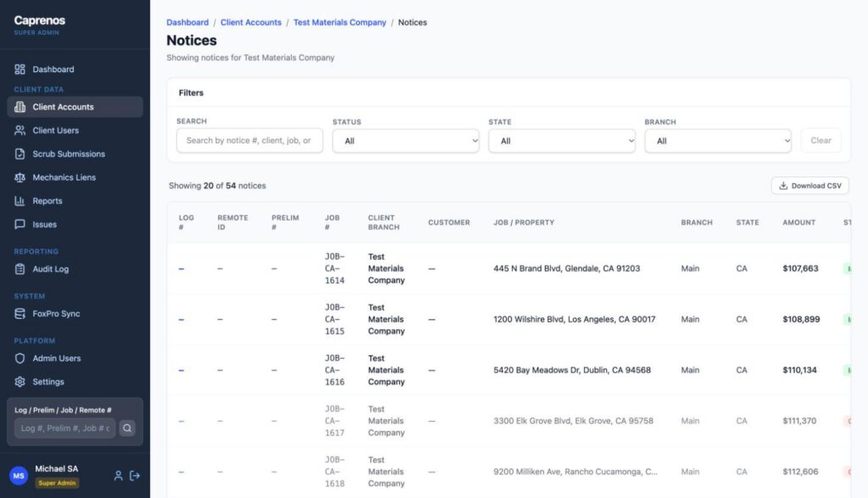Click the Log # dash link for JOB-CA-1614
Viewport: 868px width, 498px height.
coord(181,269)
